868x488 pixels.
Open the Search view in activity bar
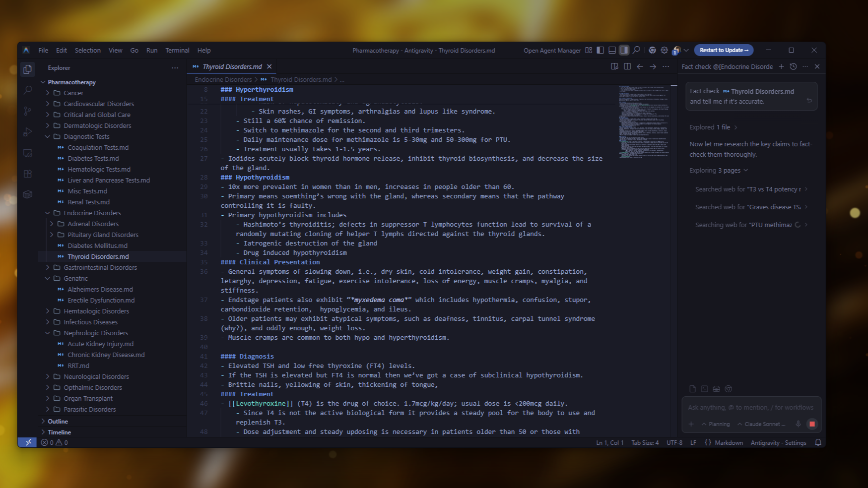tap(28, 90)
